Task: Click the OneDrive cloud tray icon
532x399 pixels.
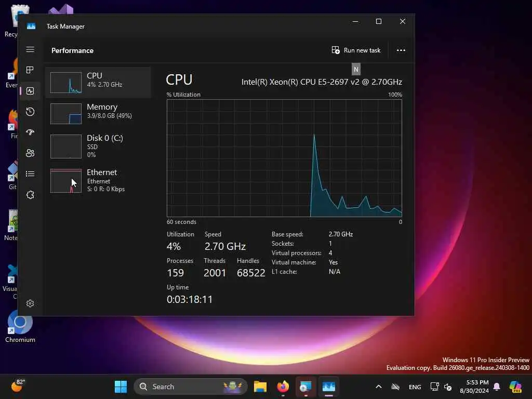Action: tap(395, 387)
